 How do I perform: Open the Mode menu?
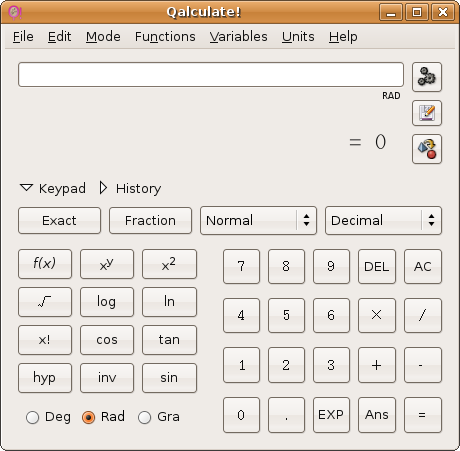pos(103,37)
